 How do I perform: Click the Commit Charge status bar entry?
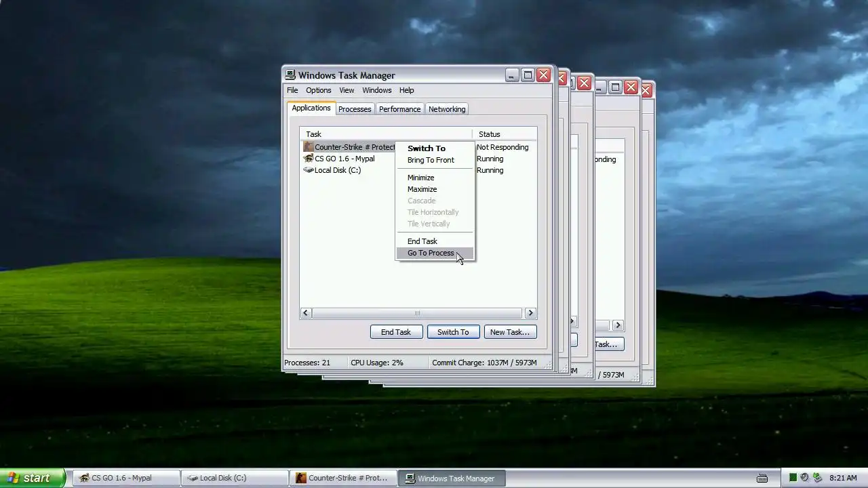(x=484, y=363)
